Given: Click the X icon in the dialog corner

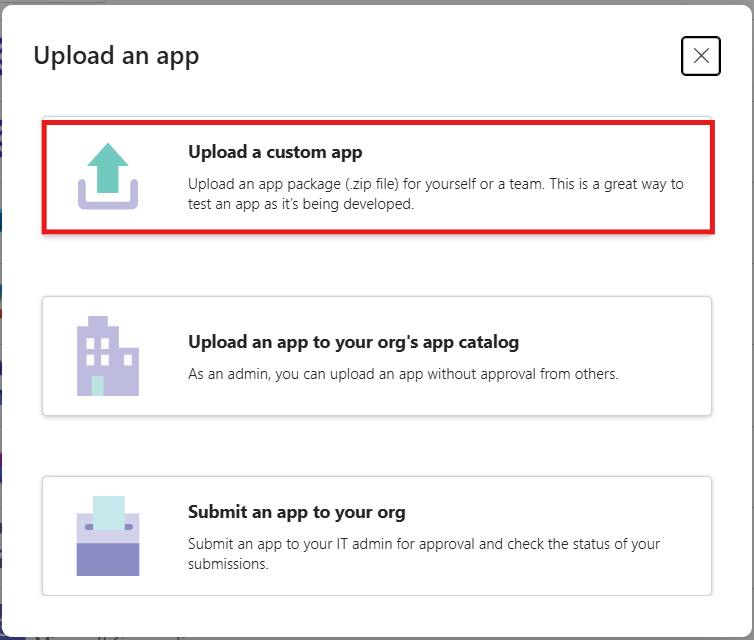Looking at the screenshot, I should click(701, 56).
